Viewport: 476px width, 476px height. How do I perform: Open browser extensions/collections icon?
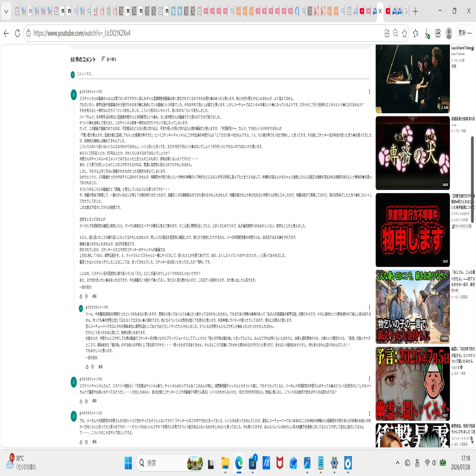438,33
